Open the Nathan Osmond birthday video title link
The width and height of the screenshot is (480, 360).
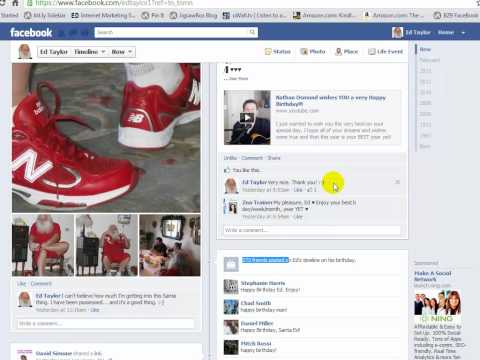click(x=330, y=100)
